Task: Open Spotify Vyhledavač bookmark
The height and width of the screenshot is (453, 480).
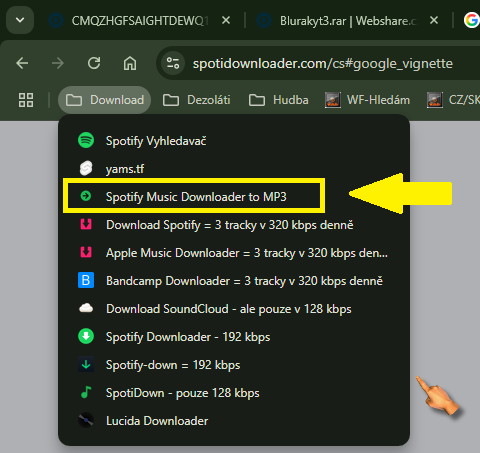Action: (x=233, y=141)
